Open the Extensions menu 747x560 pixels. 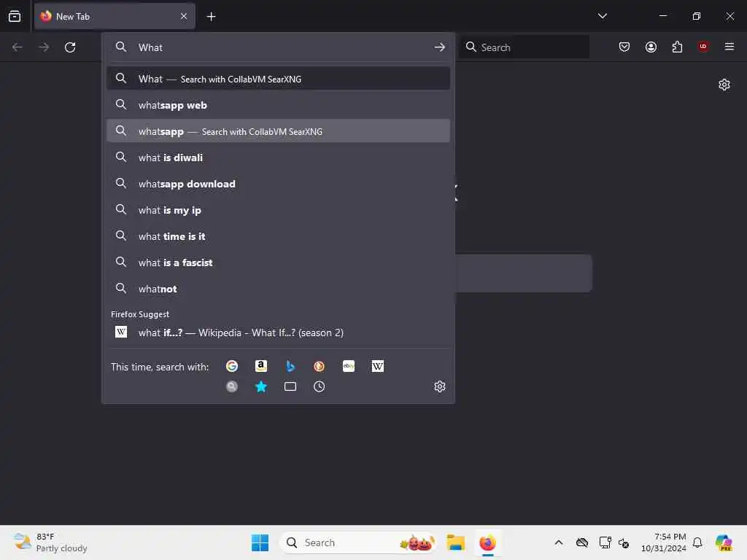coord(677,47)
